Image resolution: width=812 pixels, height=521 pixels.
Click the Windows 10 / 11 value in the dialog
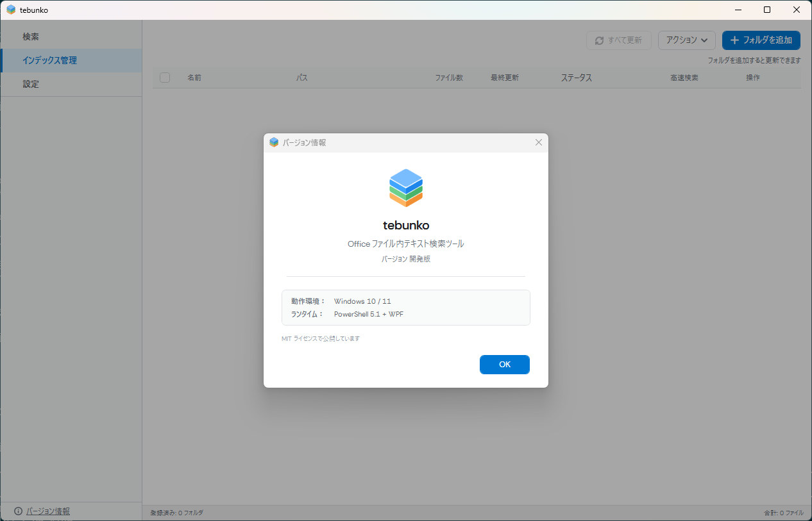point(362,301)
